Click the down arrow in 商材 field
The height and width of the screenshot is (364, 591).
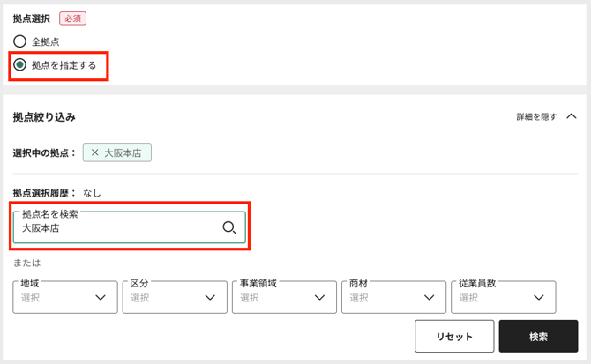coord(429,298)
